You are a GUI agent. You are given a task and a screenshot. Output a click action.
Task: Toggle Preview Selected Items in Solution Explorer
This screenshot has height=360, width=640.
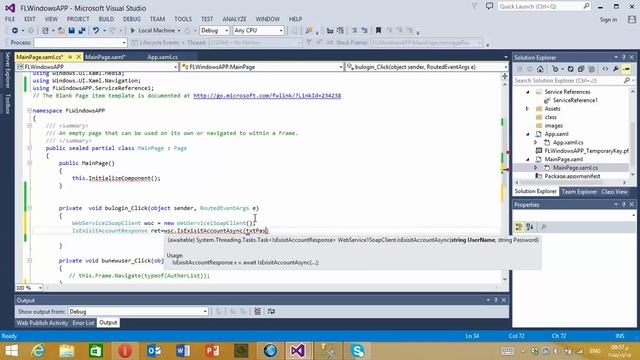[627, 69]
